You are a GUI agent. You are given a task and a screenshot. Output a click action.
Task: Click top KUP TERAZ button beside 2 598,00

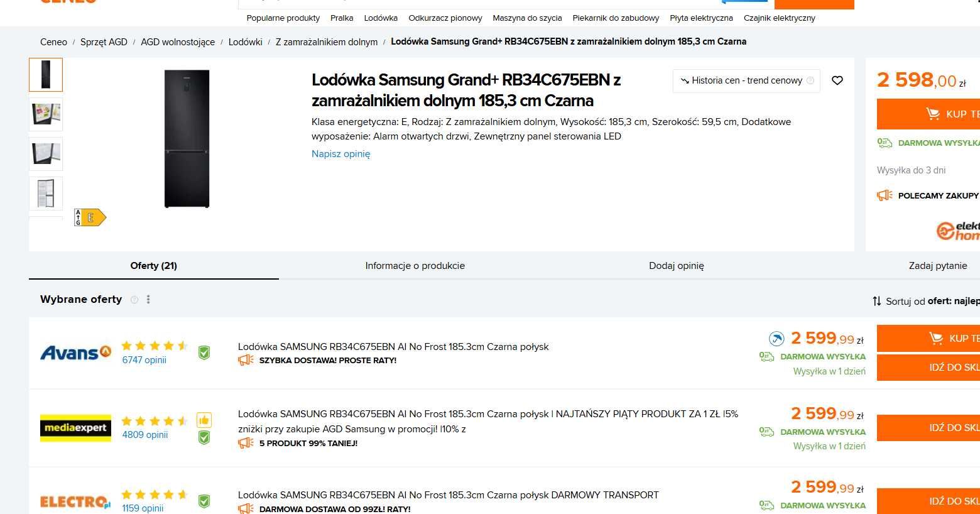coord(928,114)
